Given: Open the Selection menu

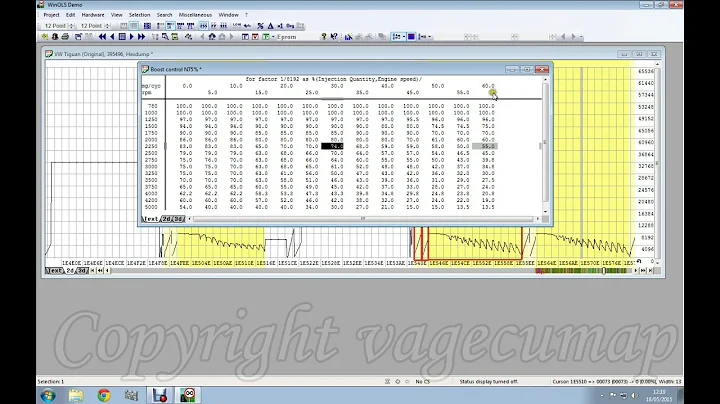Looking at the screenshot, I should (139, 15).
